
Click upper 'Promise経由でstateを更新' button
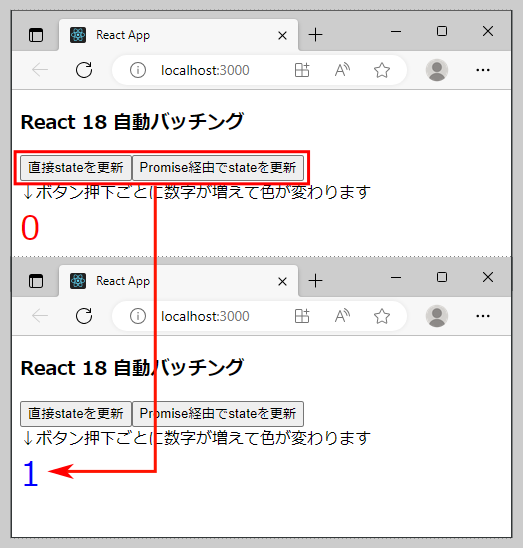(x=218, y=168)
